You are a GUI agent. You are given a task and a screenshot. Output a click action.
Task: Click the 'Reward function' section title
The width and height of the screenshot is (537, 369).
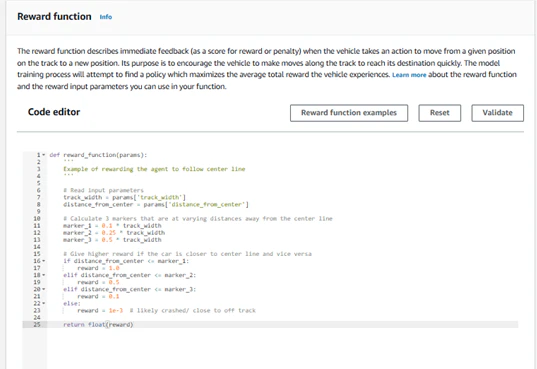tap(54, 16)
